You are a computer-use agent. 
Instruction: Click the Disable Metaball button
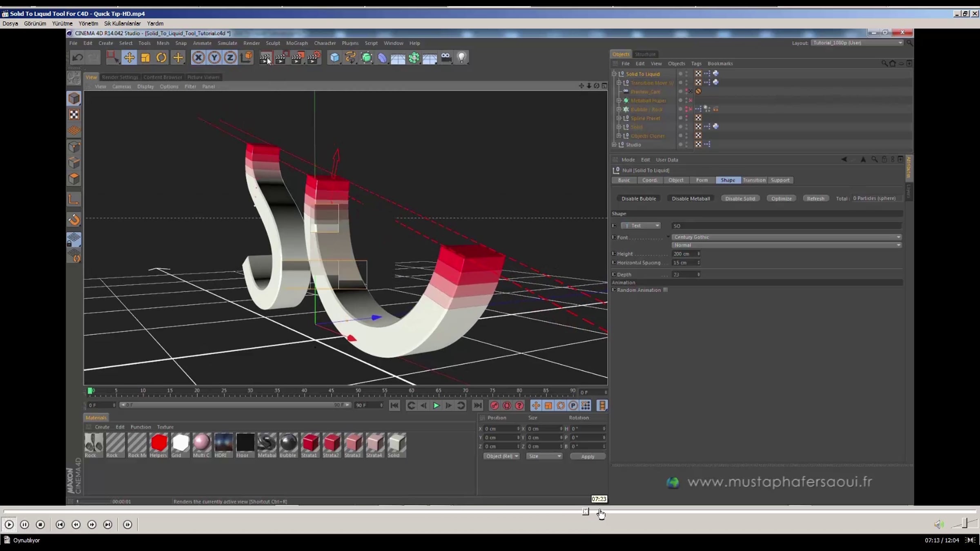pos(690,198)
